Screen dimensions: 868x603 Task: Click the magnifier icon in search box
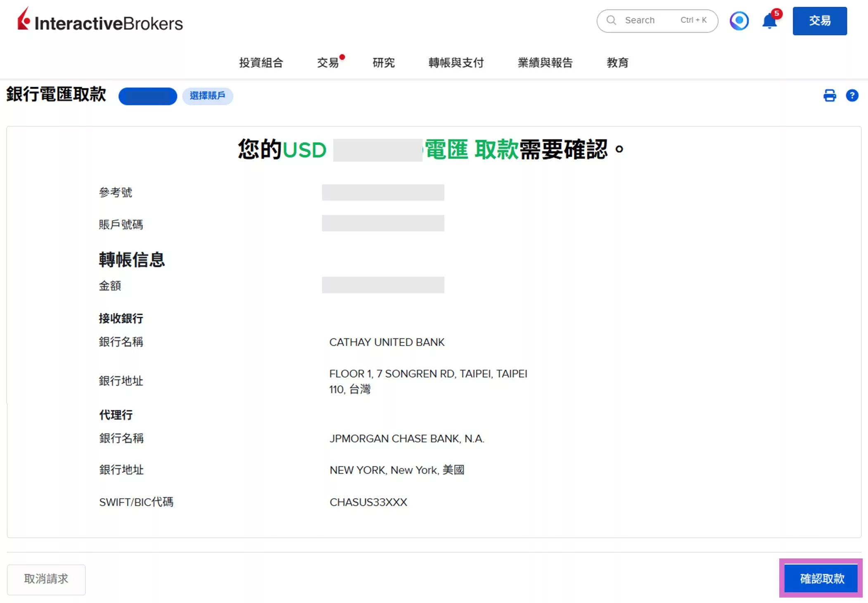point(611,20)
